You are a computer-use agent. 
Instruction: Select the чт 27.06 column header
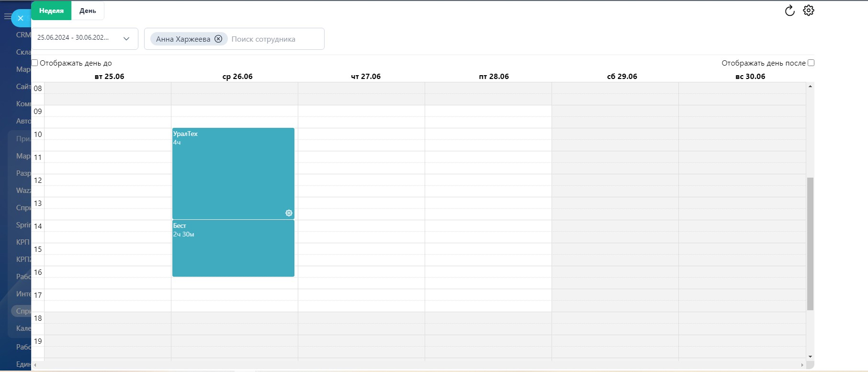tap(366, 77)
